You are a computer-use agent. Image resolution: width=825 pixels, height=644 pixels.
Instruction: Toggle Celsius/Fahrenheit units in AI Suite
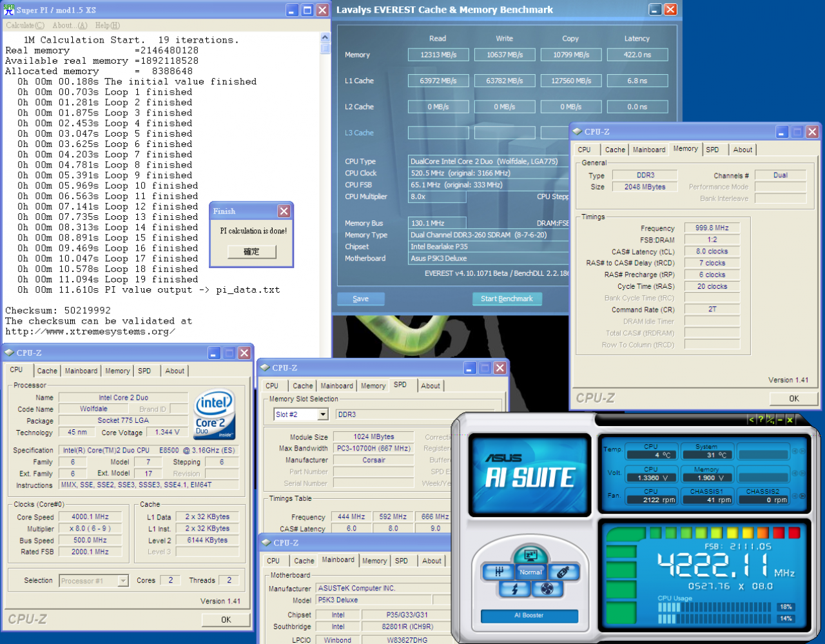[770, 420]
